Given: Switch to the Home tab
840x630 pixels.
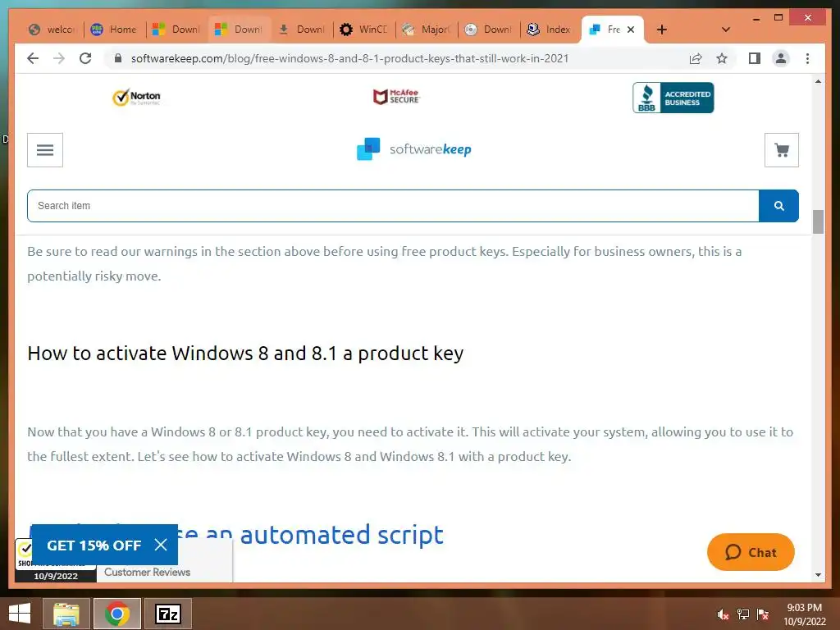Looking at the screenshot, I should tap(113, 30).
